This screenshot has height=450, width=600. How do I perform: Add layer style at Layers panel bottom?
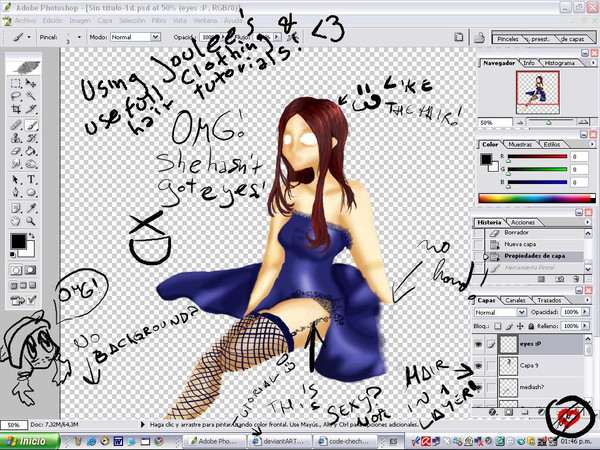coord(493,412)
